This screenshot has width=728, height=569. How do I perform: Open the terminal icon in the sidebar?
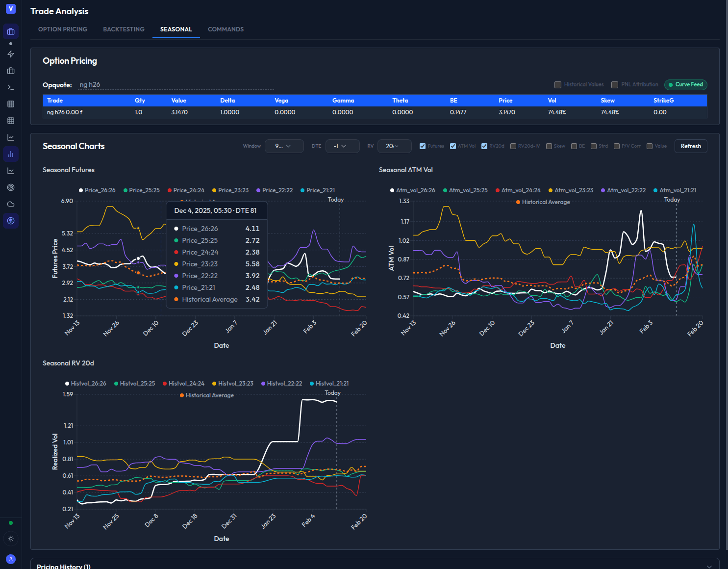pos(11,87)
